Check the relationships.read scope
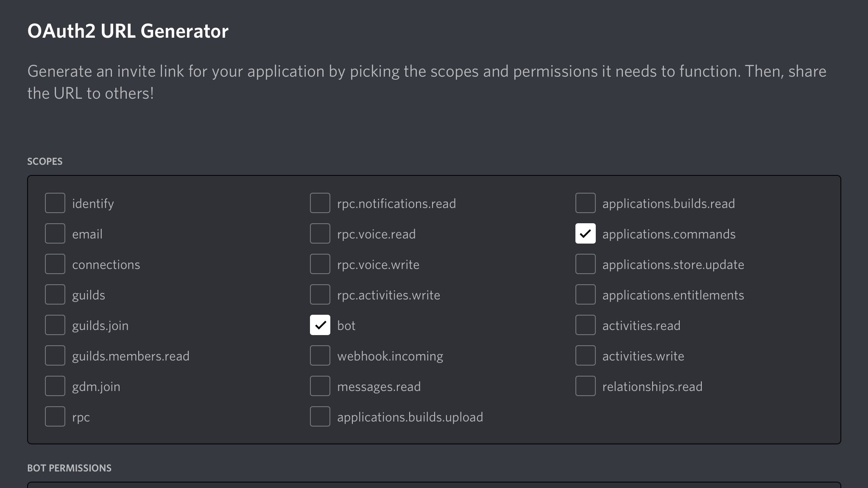This screenshot has width=868, height=488. pos(586,386)
